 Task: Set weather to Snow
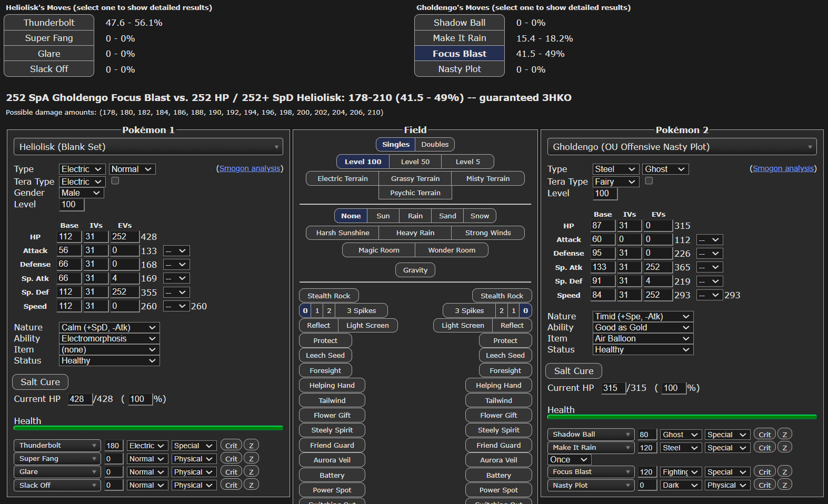[x=480, y=216]
